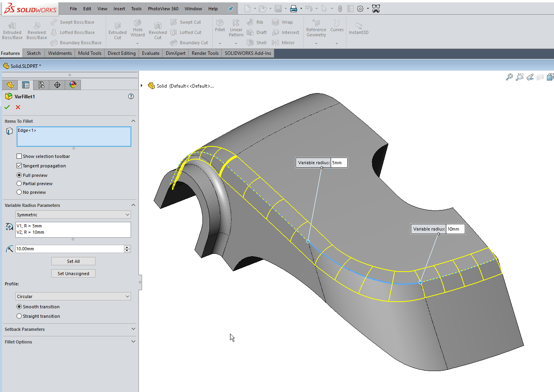Select the Linear Pattern tool
Image resolution: width=554 pixels, height=392 pixels.
click(236, 28)
